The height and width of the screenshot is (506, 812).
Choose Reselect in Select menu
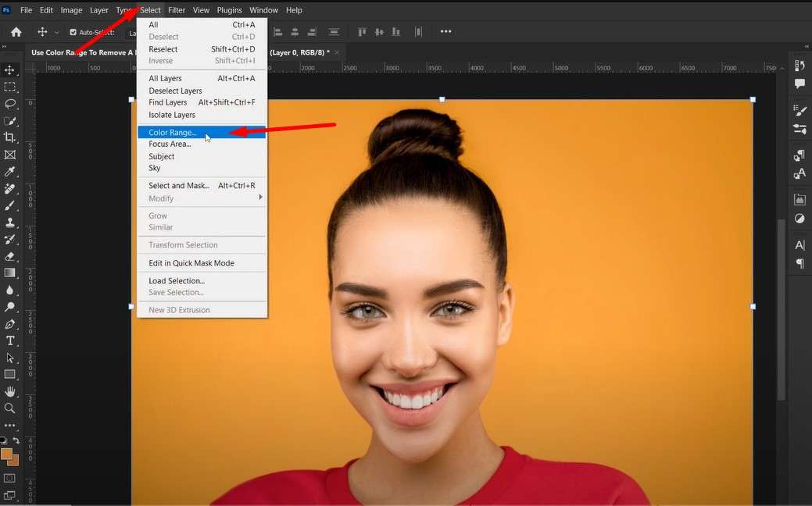click(202, 49)
